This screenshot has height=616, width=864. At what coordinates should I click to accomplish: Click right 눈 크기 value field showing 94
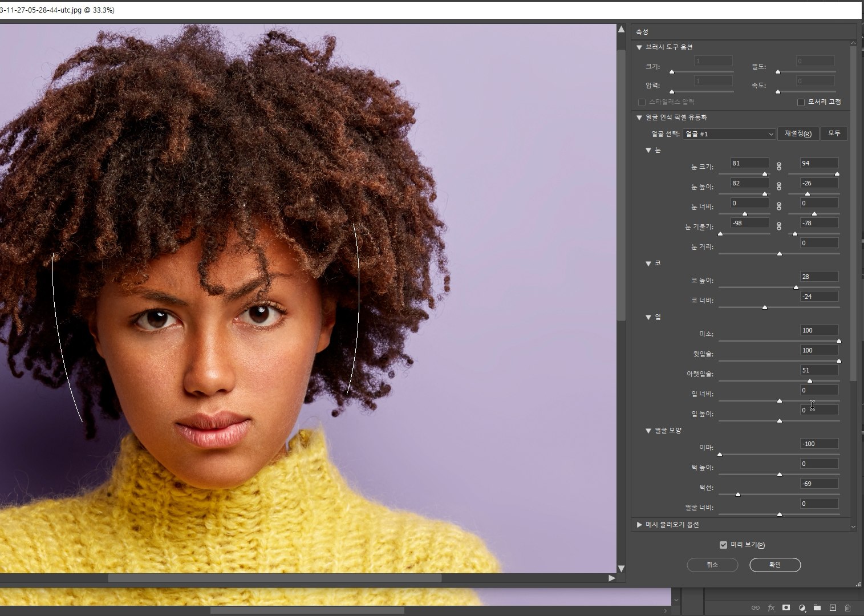[x=819, y=163]
